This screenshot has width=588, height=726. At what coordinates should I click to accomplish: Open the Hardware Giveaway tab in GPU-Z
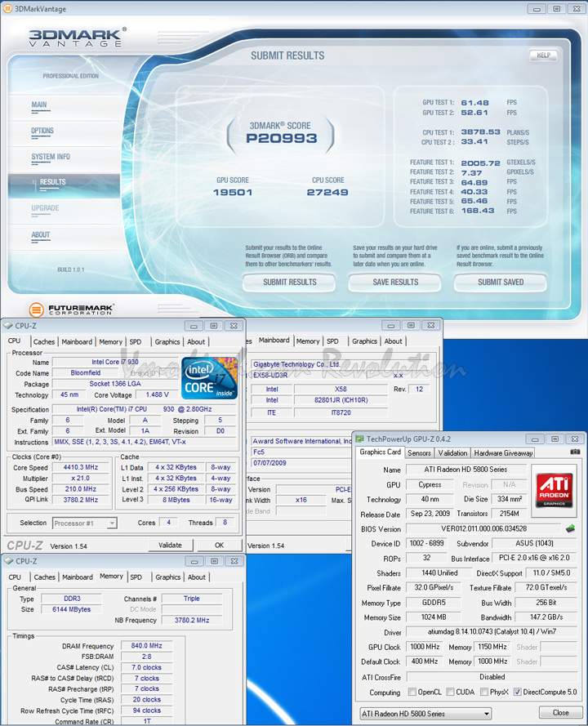click(x=503, y=452)
